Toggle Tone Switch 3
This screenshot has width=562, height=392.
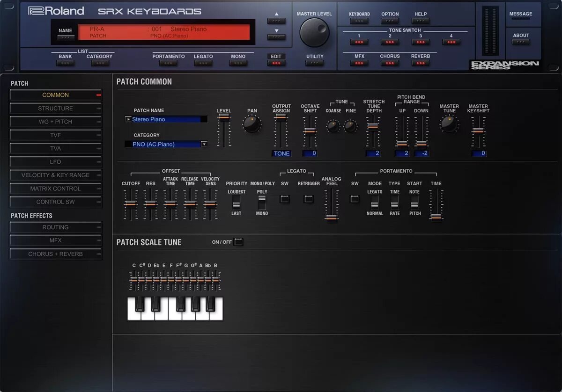click(x=421, y=42)
